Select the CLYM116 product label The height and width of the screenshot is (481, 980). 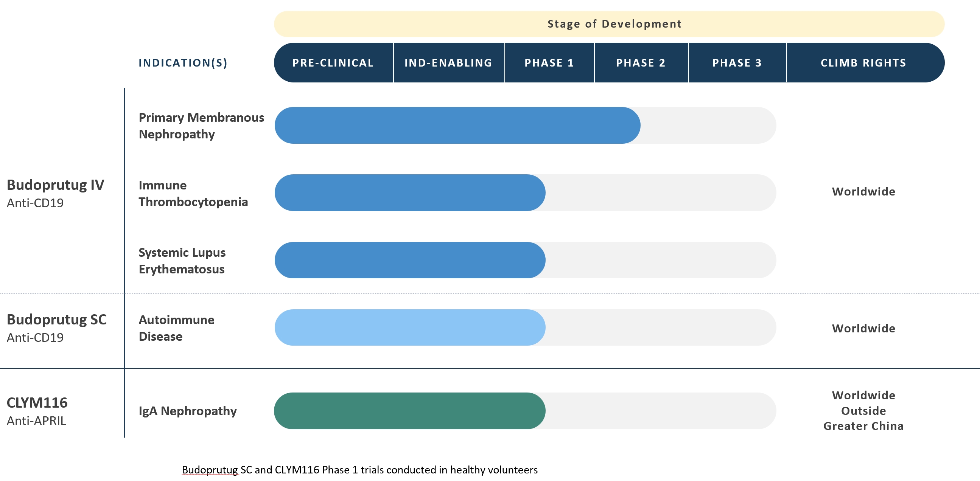37,403
